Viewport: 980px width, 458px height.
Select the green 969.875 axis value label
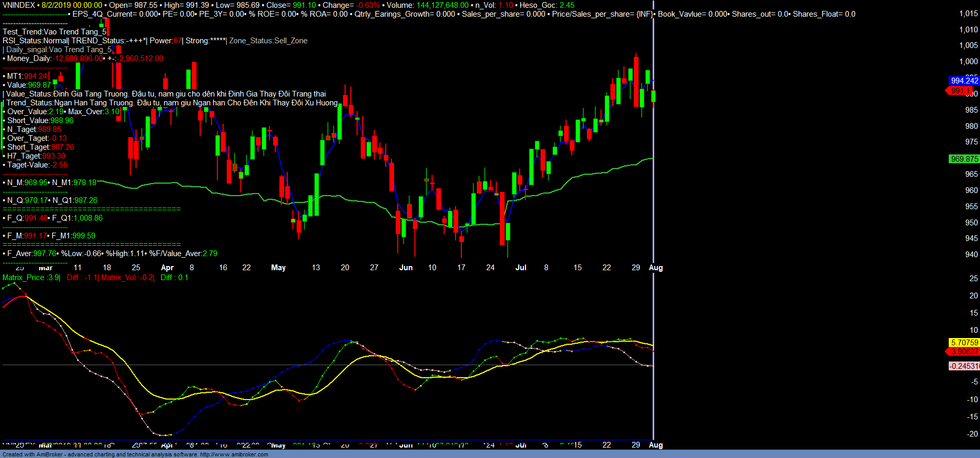coord(964,159)
